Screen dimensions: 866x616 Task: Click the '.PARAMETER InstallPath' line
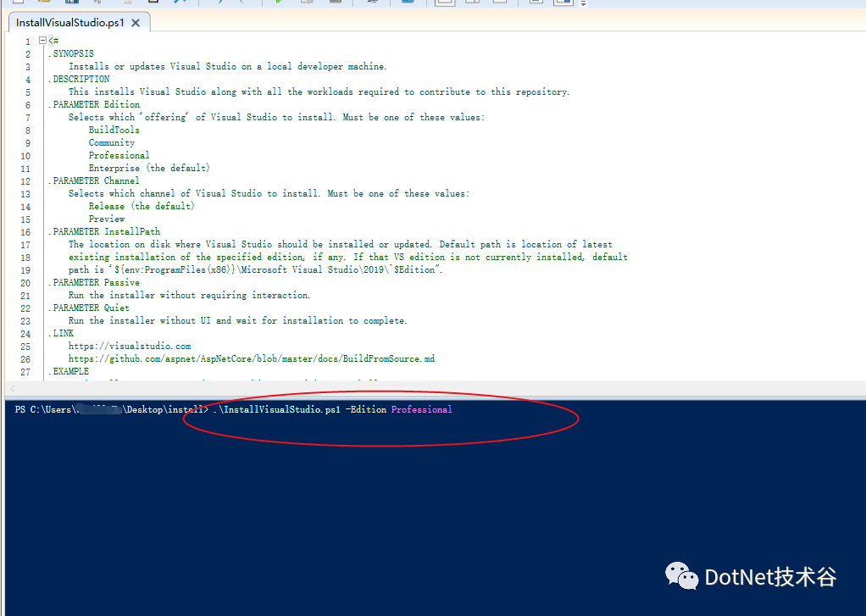[104, 231]
